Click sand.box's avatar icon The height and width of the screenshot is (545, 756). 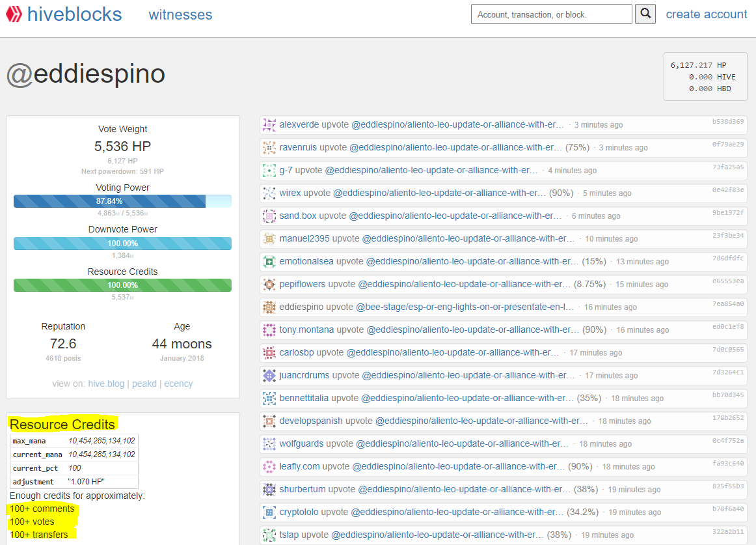coord(269,216)
